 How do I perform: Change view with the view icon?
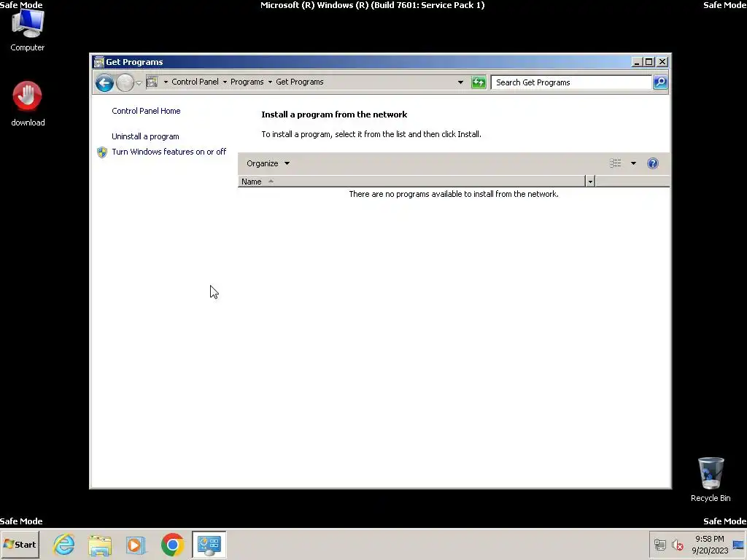[615, 163]
